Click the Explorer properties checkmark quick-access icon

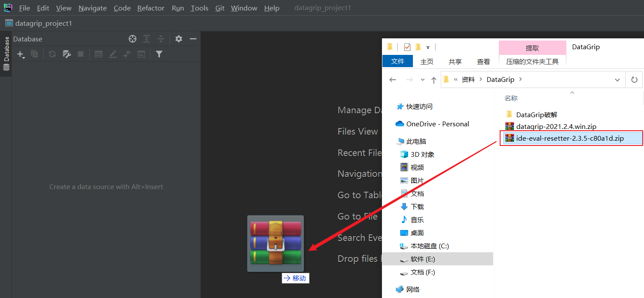407,47
